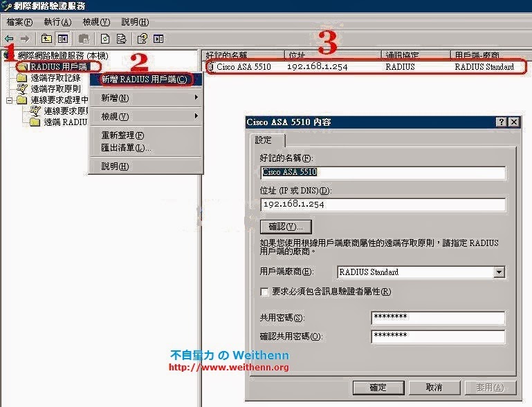Image resolution: width=532 pixels, height=407 pixels.
Task: Click the 共用密碼 password field
Action: [x=438, y=318]
